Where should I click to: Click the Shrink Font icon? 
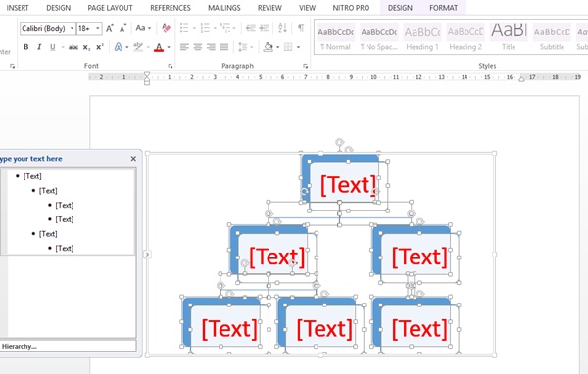point(122,28)
